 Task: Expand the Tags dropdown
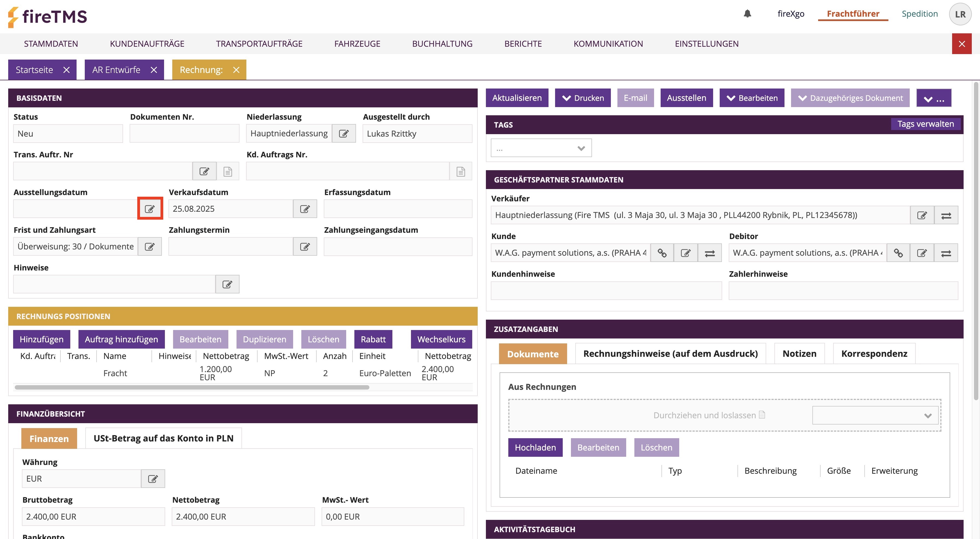541,148
